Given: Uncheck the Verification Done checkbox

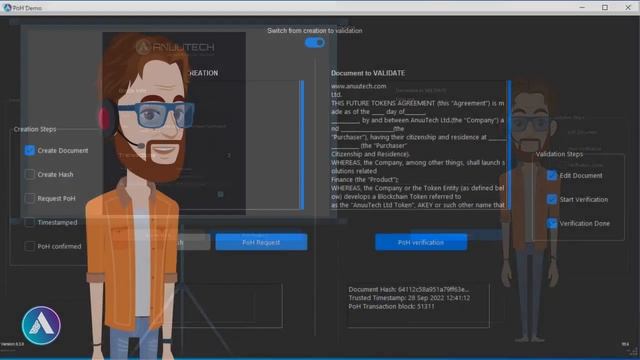Looking at the screenshot, I should tap(552, 223).
